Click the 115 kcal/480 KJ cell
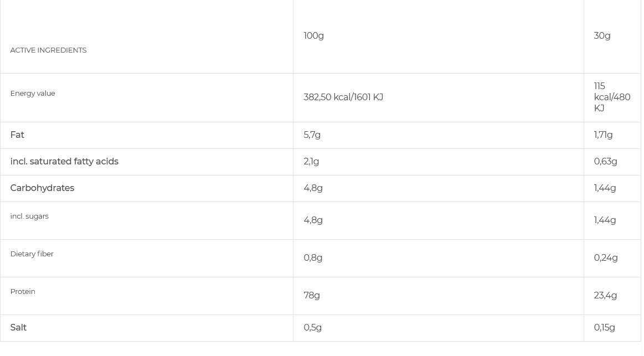This screenshot has height=356, width=644. point(611,97)
